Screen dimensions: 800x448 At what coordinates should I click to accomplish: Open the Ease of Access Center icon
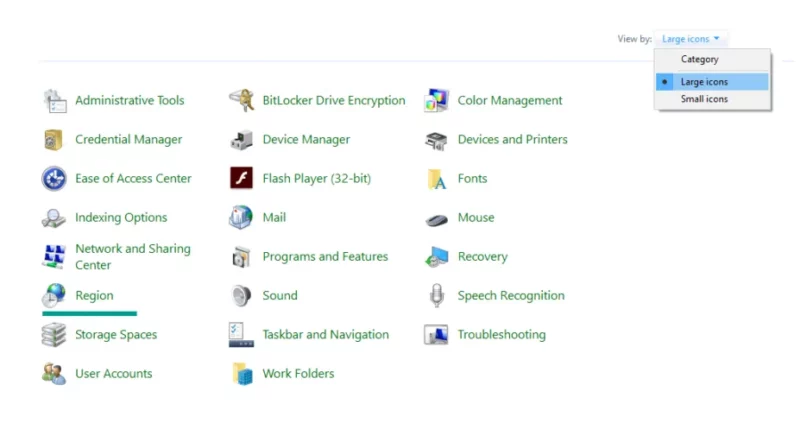click(54, 179)
